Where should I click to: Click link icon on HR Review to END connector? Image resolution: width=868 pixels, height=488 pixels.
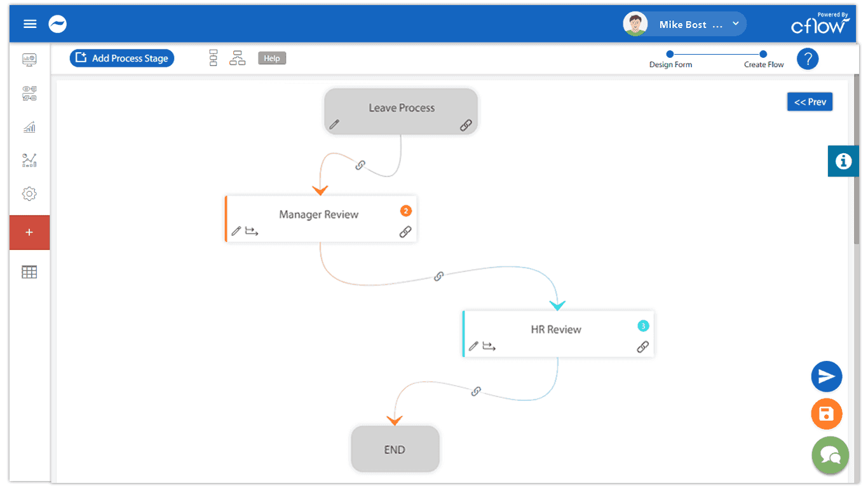coord(476,391)
